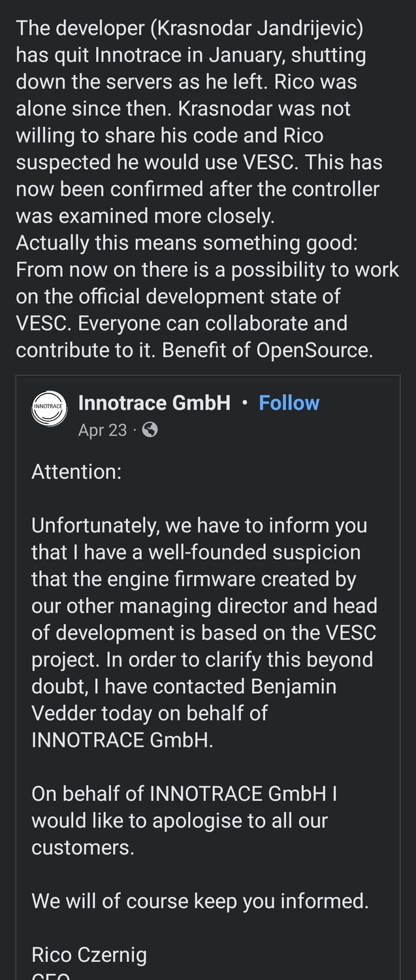
Task: Click "We will of course keep you informed"
Action: [x=200, y=902]
